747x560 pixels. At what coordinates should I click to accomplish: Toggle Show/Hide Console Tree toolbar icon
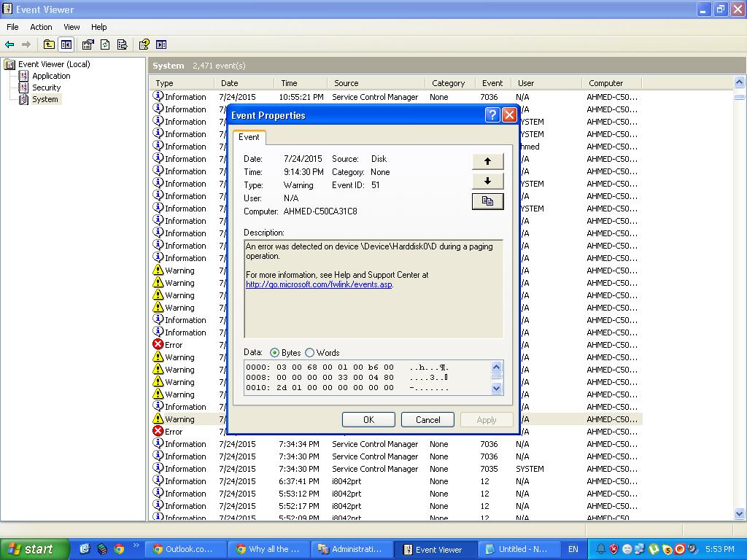point(66,44)
